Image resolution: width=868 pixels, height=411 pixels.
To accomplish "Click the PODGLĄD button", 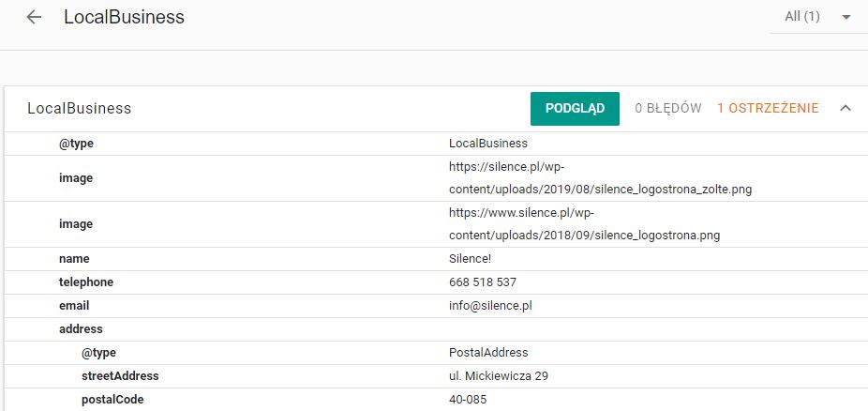I will tap(575, 109).
